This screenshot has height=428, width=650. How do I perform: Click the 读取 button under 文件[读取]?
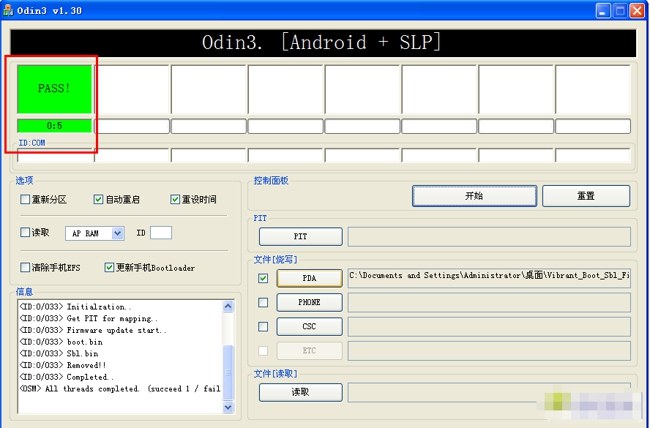pos(301,392)
